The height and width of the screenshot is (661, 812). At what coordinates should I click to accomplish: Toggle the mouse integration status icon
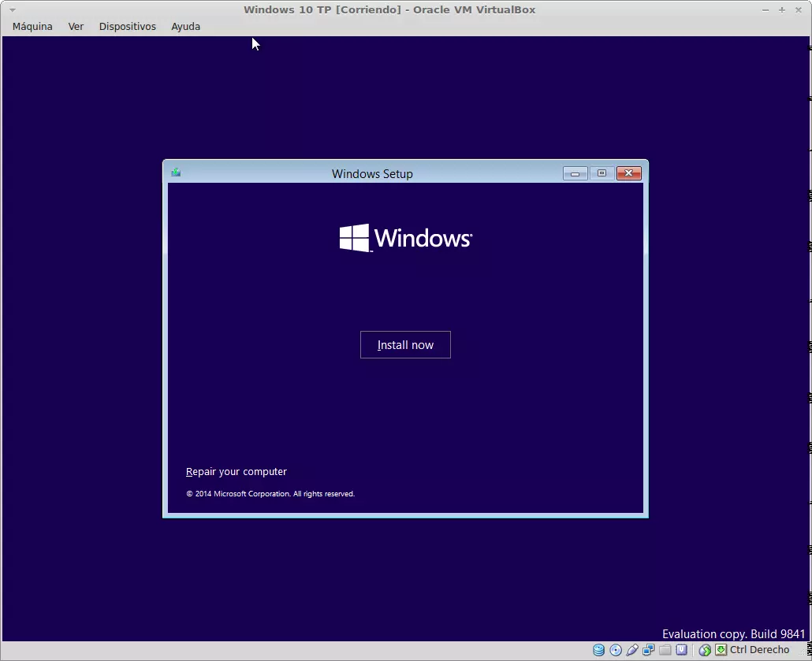(x=705, y=650)
